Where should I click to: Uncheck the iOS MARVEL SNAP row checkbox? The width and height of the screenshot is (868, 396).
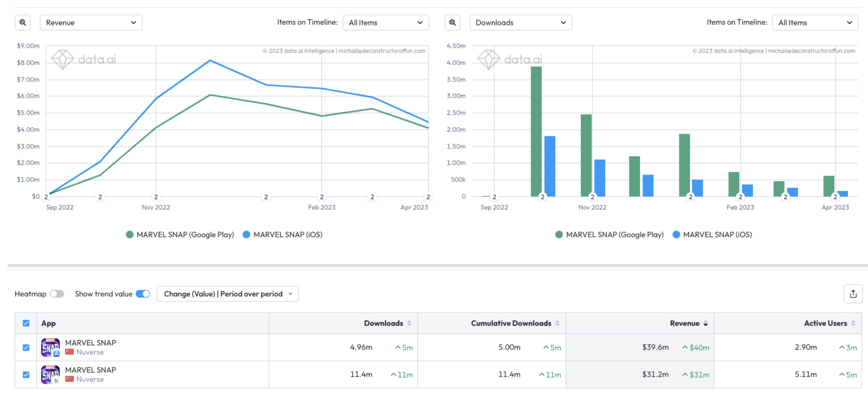pos(26,347)
